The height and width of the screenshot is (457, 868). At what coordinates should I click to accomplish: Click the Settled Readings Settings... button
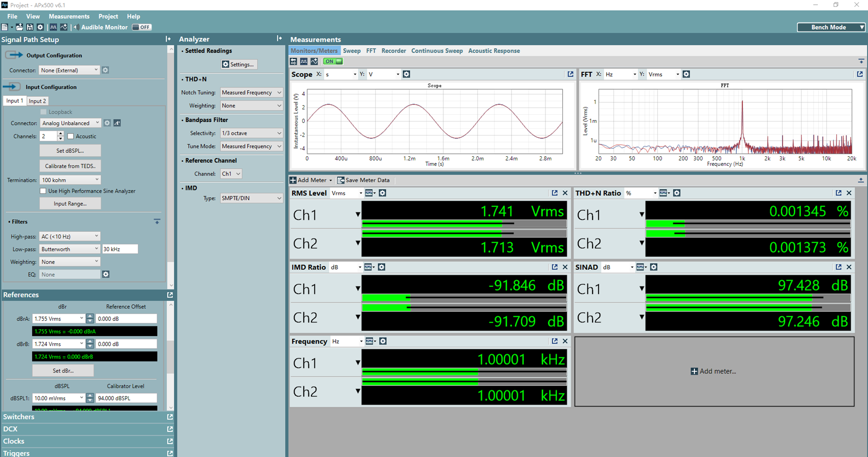tap(238, 65)
